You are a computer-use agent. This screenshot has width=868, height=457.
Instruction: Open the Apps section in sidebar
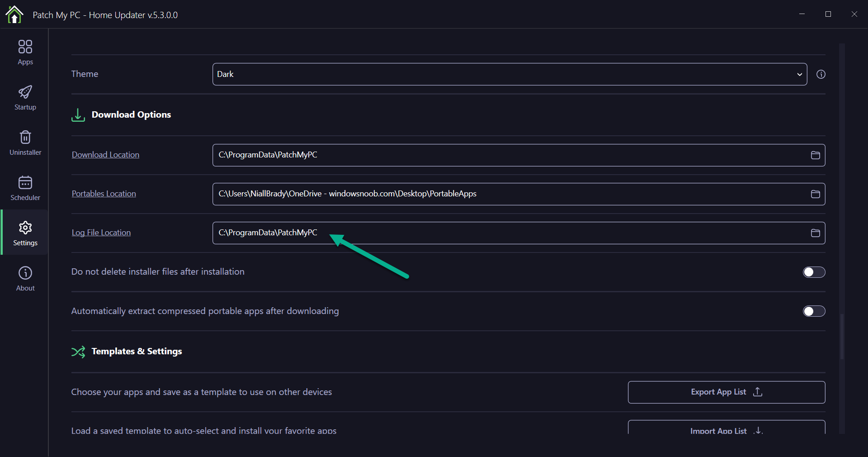click(x=25, y=52)
